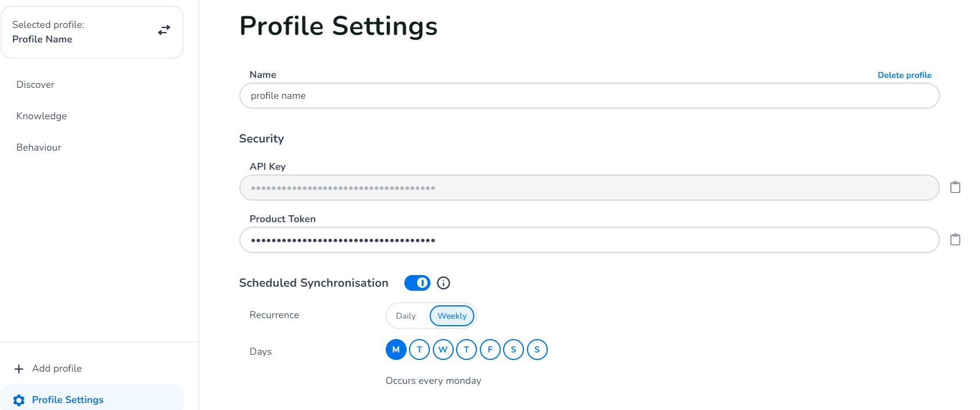Click the swap profile arrows icon
Image resolution: width=980 pixels, height=410 pixels.
point(164,30)
